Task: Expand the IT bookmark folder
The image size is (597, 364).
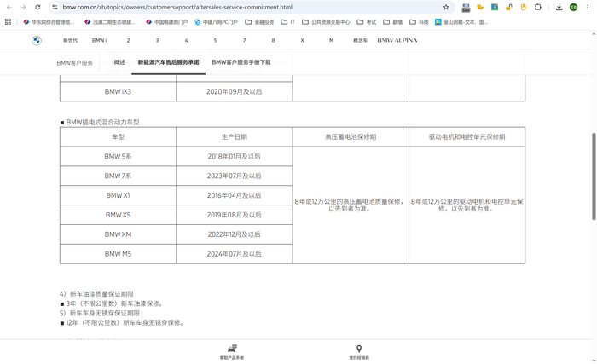Action: tap(288, 22)
